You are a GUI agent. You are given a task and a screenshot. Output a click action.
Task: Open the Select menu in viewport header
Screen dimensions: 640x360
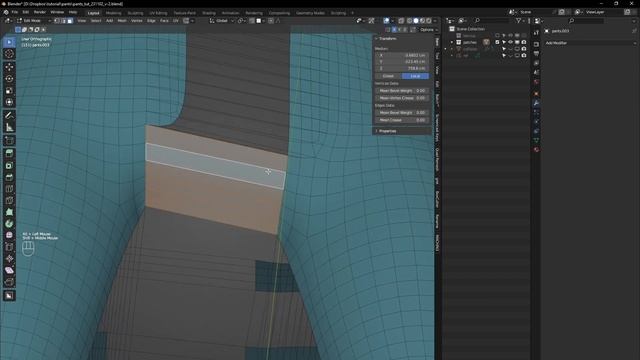point(96,21)
